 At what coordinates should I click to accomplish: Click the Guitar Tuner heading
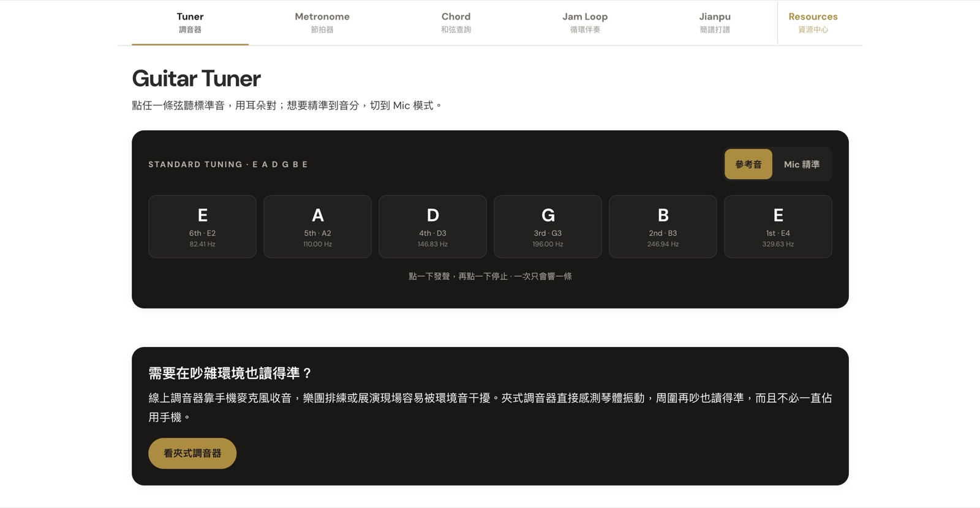196,78
